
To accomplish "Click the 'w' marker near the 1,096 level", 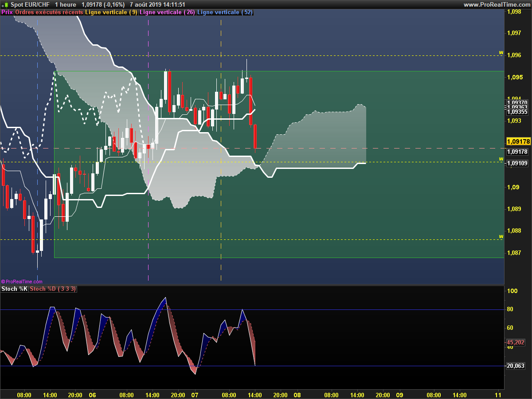I will [x=501, y=52].
